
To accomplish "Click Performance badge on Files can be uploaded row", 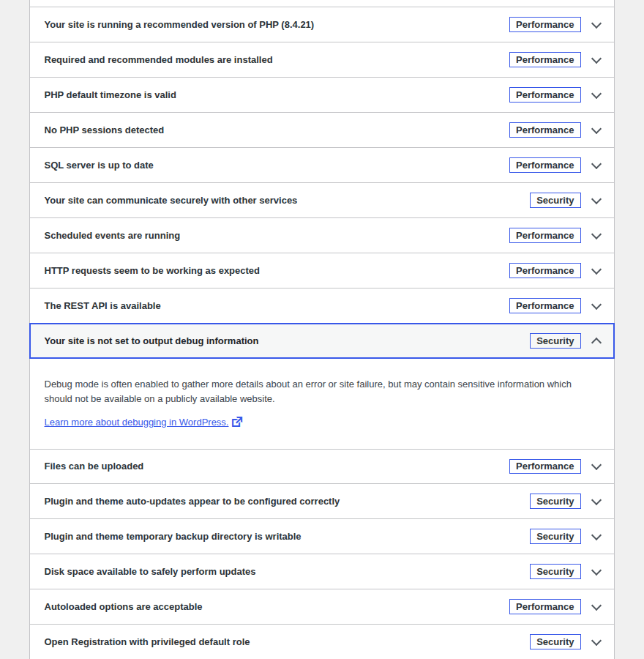I will coord(545,466).
